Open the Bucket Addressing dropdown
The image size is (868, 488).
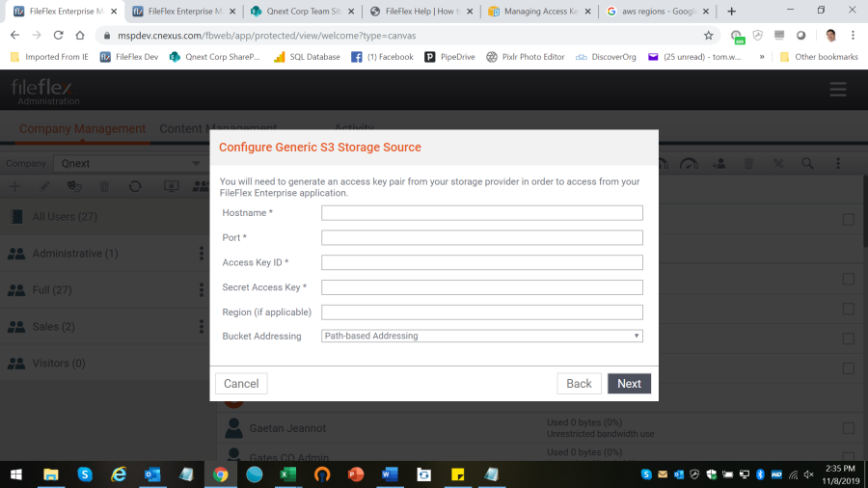coord(481,336)
